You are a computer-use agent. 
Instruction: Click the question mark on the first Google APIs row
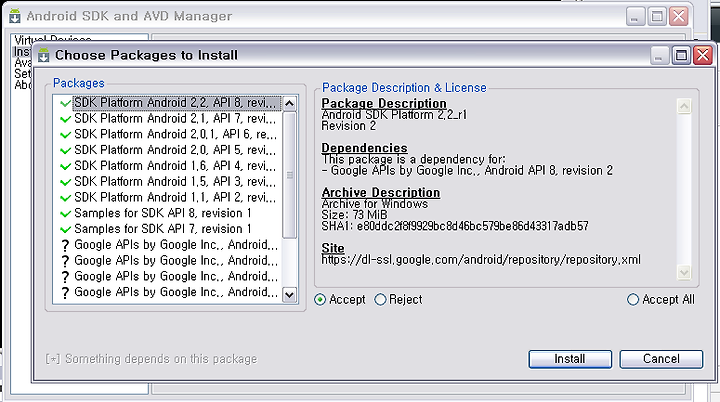(x=65, y=246)
